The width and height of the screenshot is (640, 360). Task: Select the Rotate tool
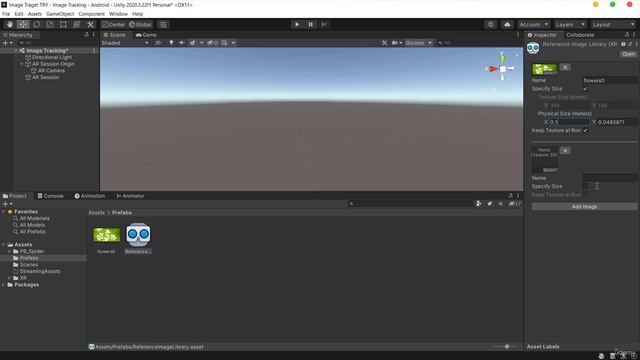pos(36,24)
